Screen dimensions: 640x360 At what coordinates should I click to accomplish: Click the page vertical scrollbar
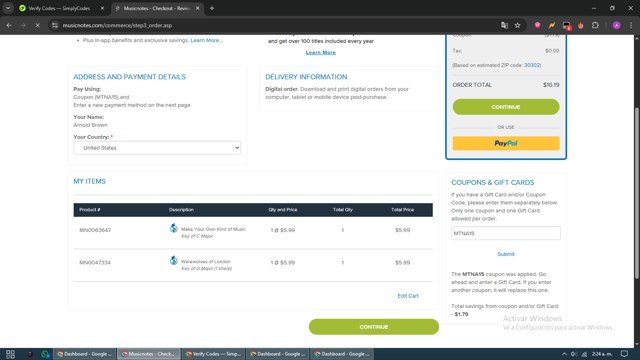click(637, 192)
